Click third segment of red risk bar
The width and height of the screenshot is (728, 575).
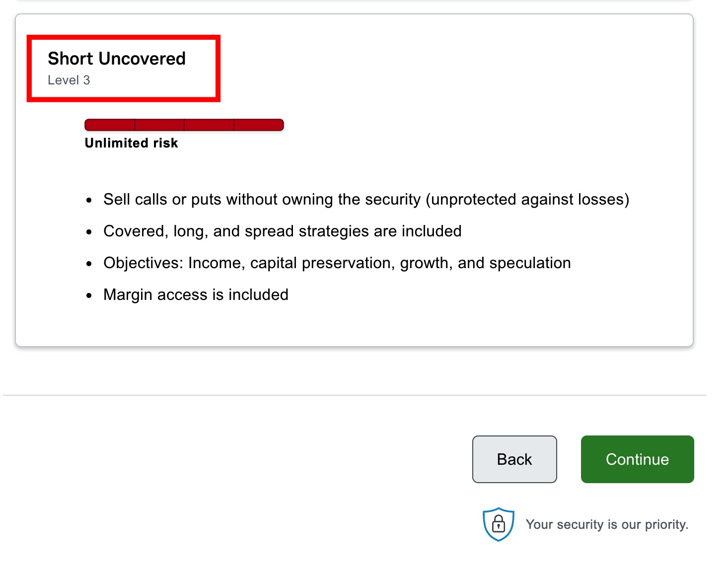tap(209, 125)
